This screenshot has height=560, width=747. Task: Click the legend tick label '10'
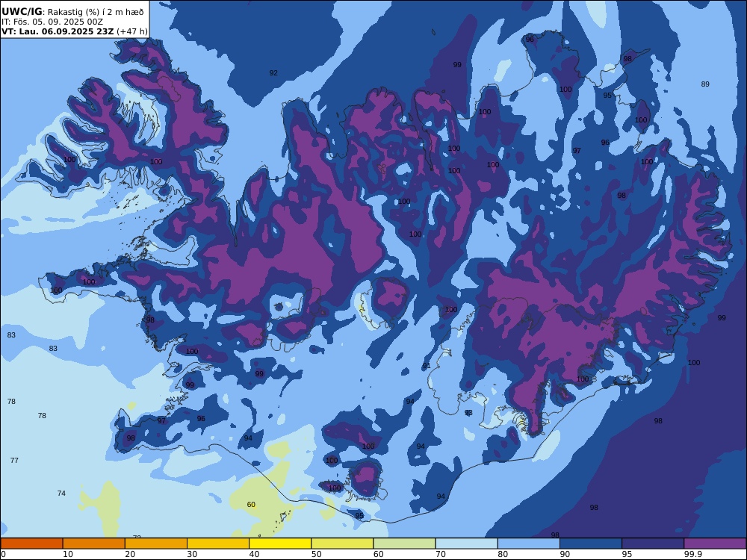coord(68,554)
